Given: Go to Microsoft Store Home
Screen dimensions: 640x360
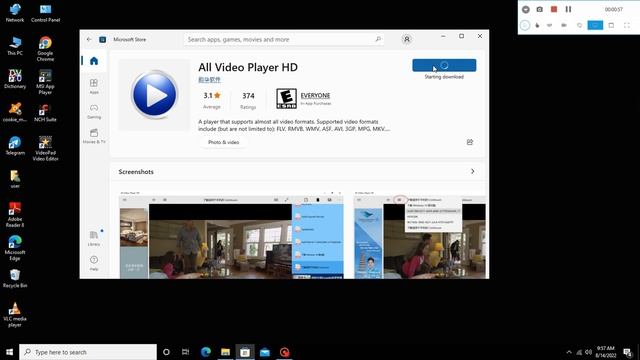Looking at the screenshot, I should tap(94, 61).
